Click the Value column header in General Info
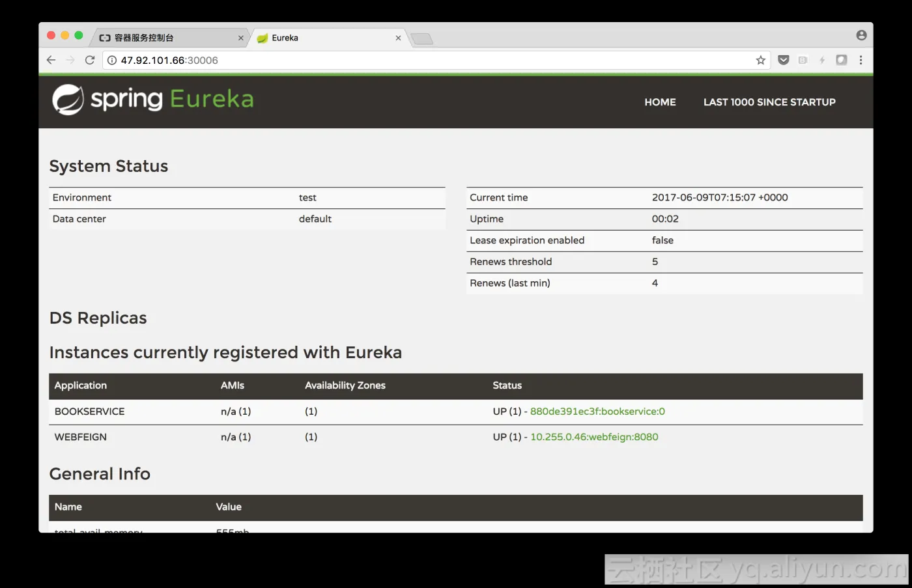 (229, 507)
